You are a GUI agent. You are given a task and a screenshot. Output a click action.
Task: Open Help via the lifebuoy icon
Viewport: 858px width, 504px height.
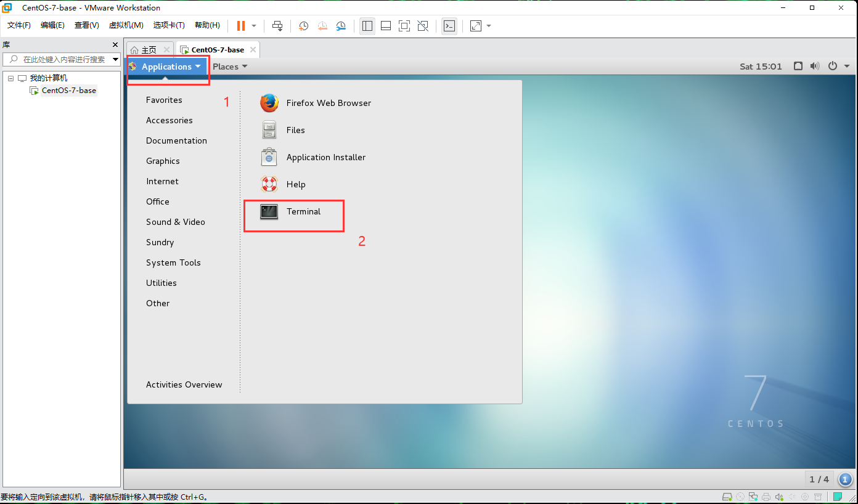point(269,184)
